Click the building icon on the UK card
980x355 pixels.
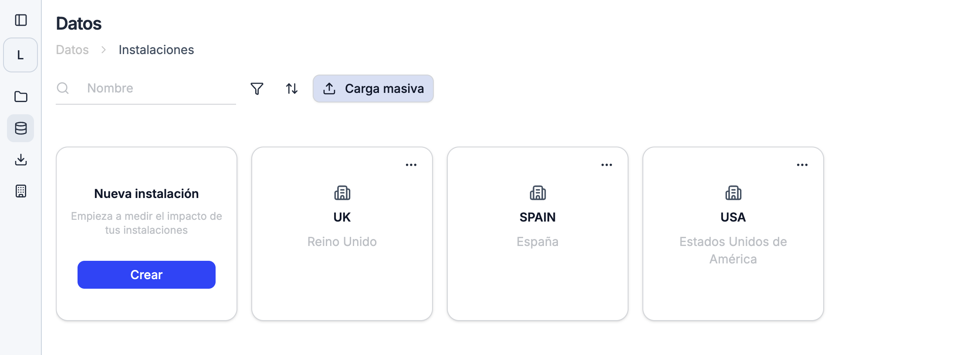(342, 194)
